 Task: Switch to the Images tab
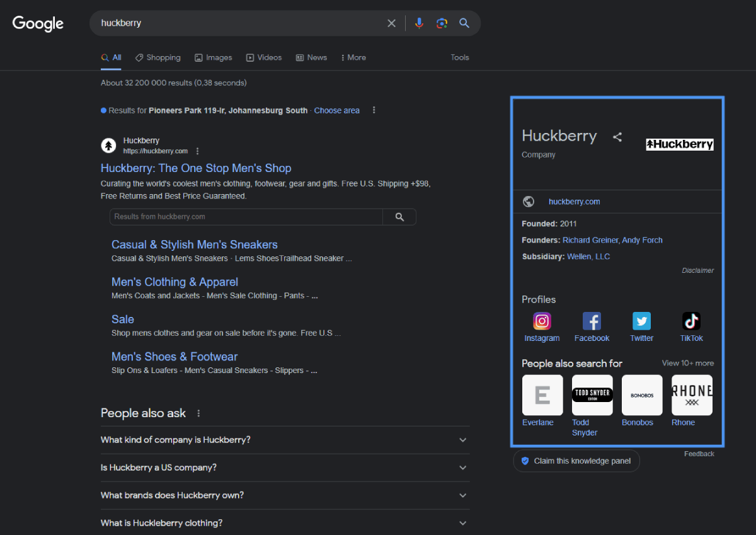click(x=214, y=57)
